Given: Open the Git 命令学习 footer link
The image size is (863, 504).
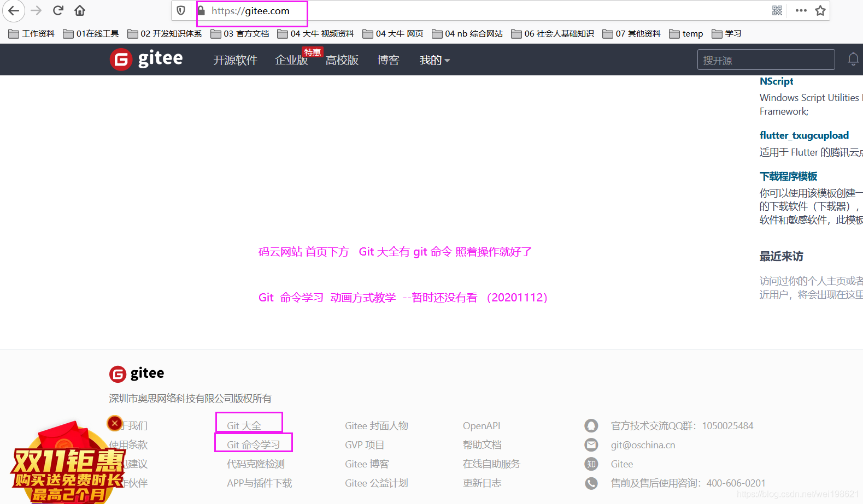Looking at the screenshot, I should pos(253,444).
